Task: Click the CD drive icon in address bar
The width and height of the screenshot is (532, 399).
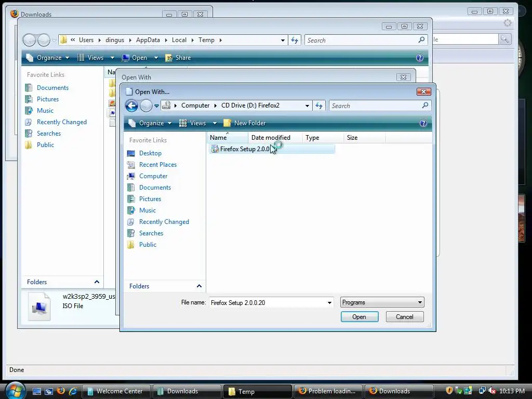Action: tap(166, 105)
